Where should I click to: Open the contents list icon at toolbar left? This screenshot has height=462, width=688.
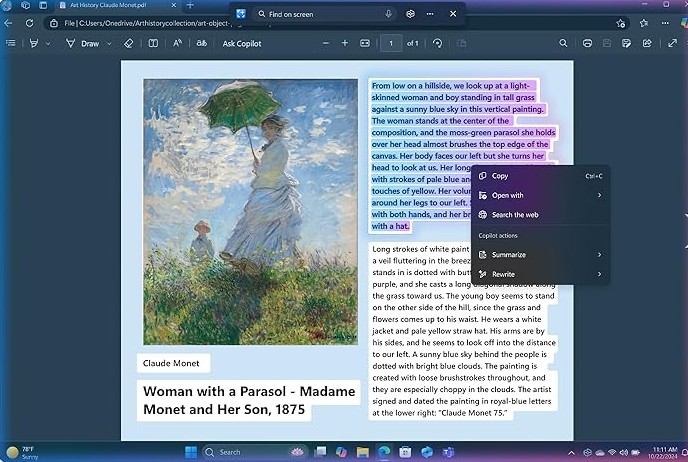[11, 43]
